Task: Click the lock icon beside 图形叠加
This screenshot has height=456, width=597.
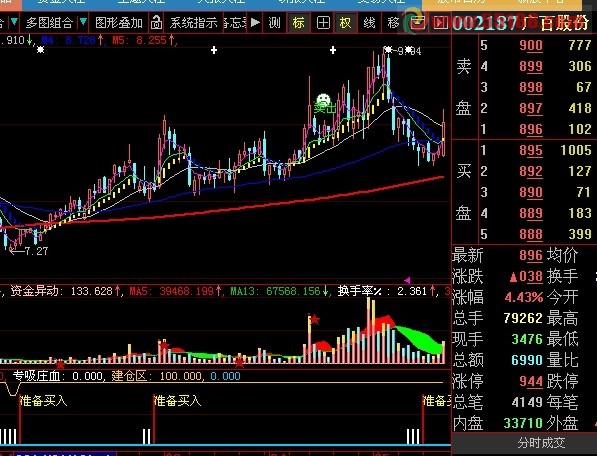Action: [x=156, y=23]
